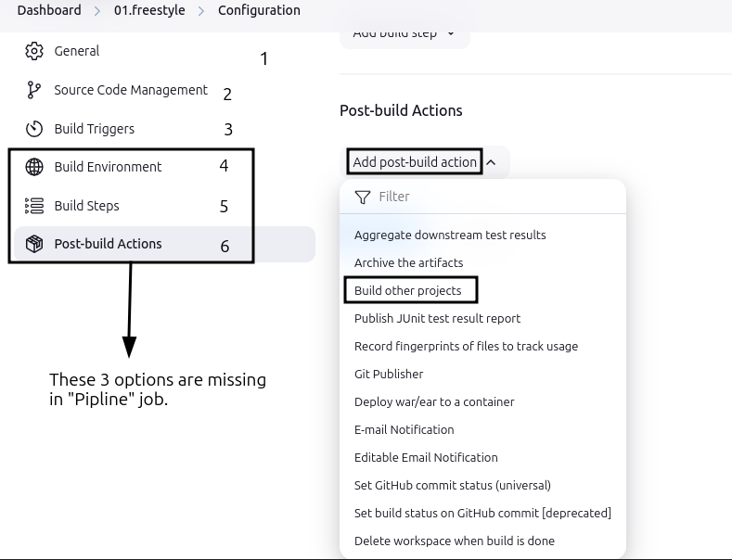Screen dimensions: 732x560
Task: Select Aggregate downstream test results
Action: click(450, 235)
